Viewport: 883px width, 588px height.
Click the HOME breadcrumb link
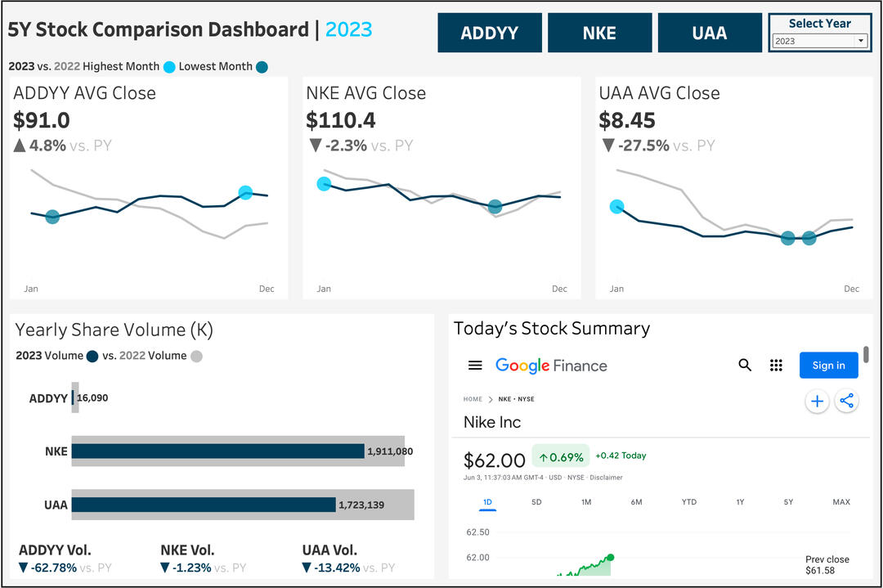473,399
